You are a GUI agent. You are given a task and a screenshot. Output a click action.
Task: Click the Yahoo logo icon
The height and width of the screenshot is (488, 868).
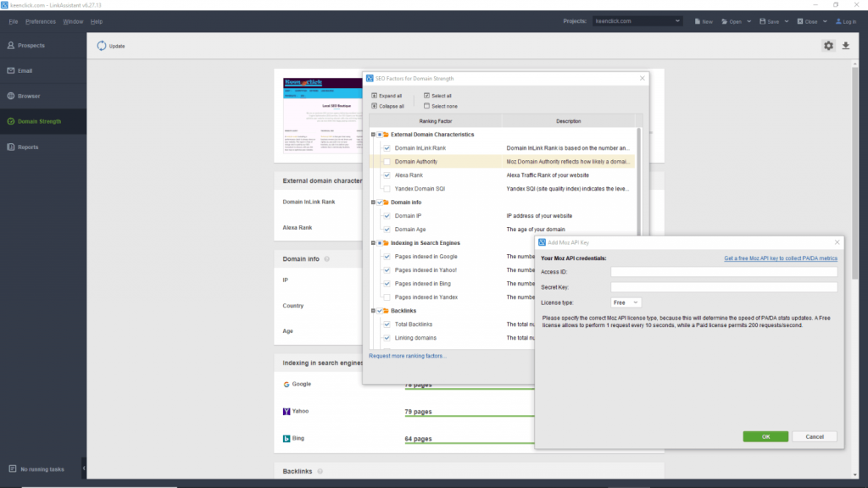[x=287, y=412]
